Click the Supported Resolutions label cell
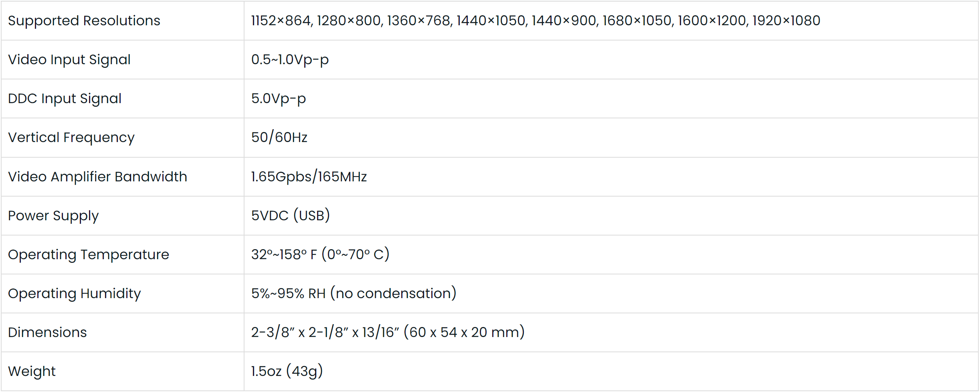The width and height of the screenshot is (980, 392). click(84, 20)
